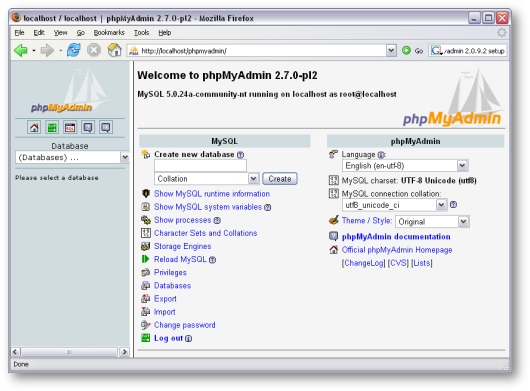Viewport: 530px width, 391px height.
Task: Click left panel scrollbar right arrow
Action: [124, 352]
